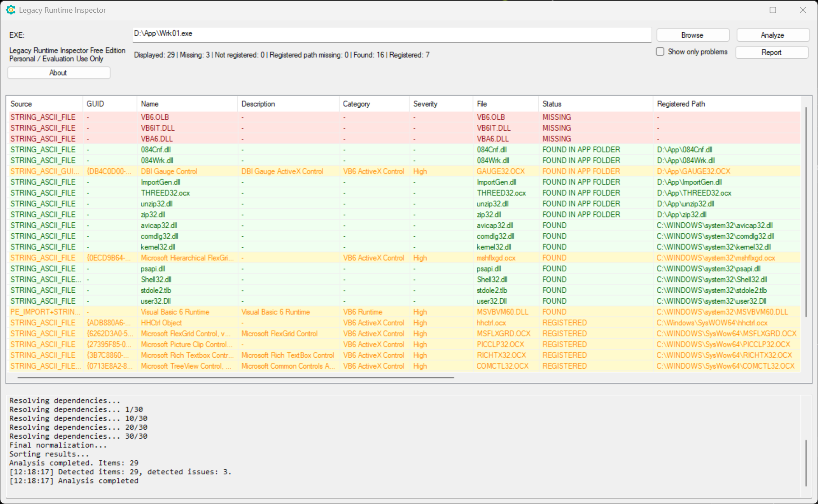This screenshot has height=504, width=818.
Task: Select the zip32.dll name cell
Action: [187, 215]
